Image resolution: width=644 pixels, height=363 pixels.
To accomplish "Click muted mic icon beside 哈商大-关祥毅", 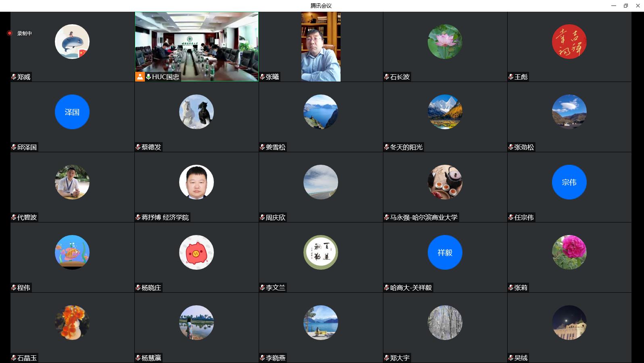I will click(387, 287).
